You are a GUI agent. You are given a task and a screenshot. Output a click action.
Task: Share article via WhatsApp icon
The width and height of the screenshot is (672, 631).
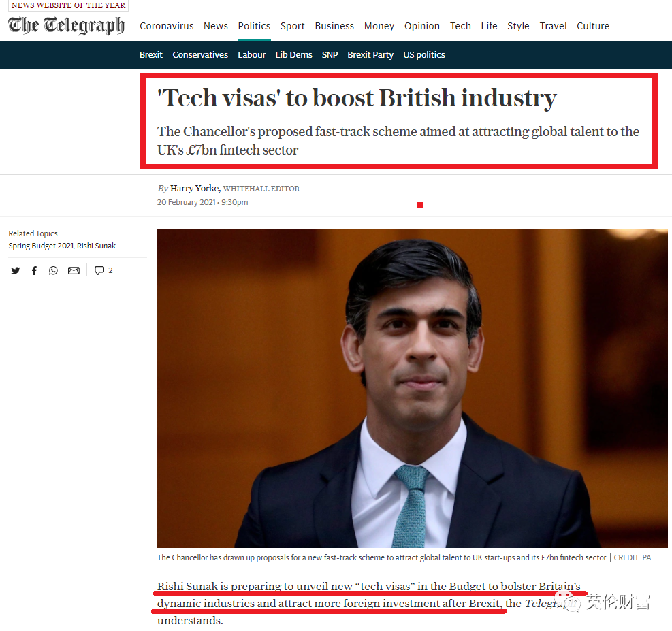click(53, 270)
